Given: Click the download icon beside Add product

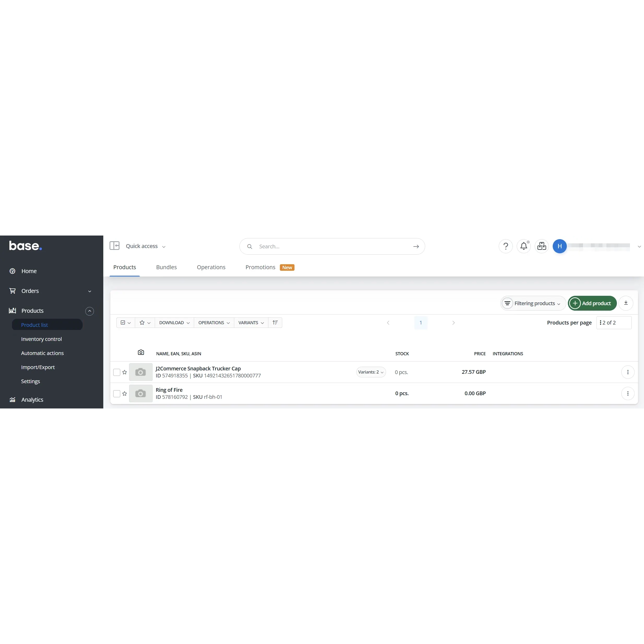Looking at the screenshot, I should [626, 303].
